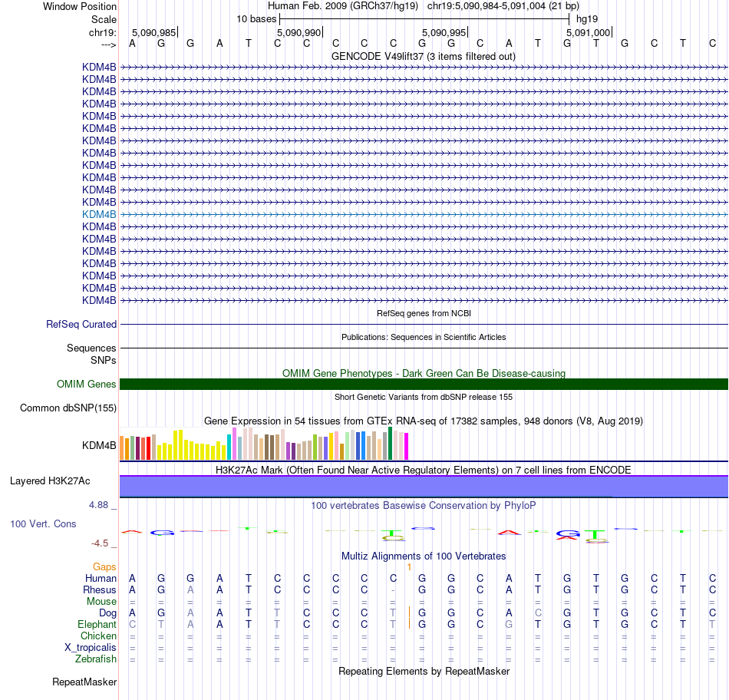This screenshot has height=700, width=729.
Task: Click the magenta last bar in GTEx chart
Action: tap(407, 447)
